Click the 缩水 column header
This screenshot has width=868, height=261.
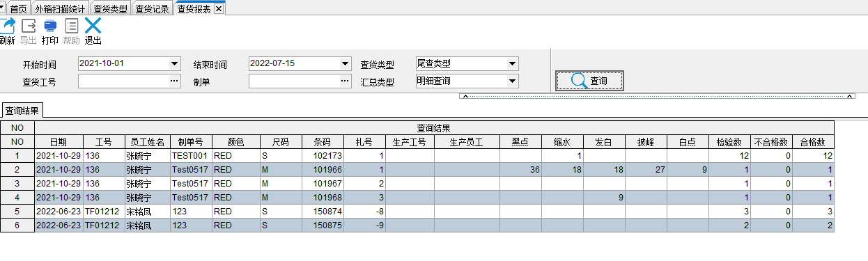(x=563, y=142)
